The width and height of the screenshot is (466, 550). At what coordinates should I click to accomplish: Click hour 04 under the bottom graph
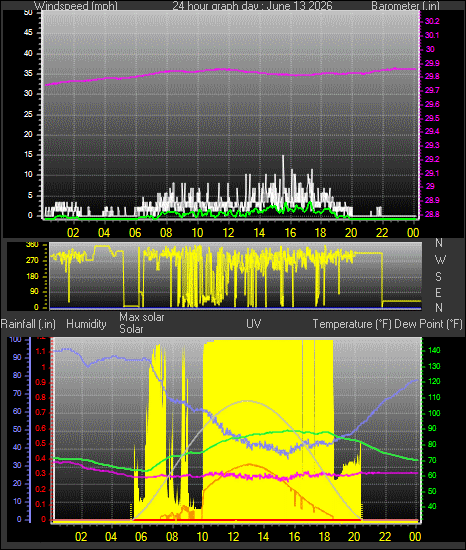tap(111, 537)
